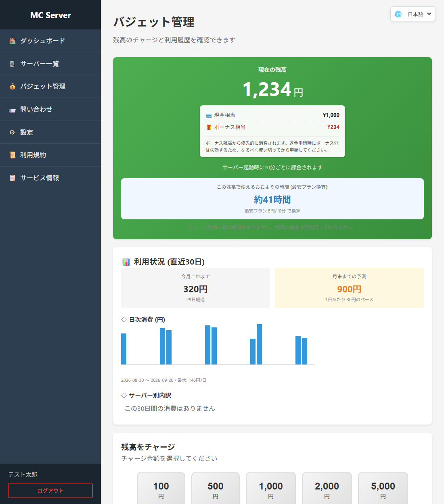Open ダッシュボード menu item

click(x=50, y=41)
